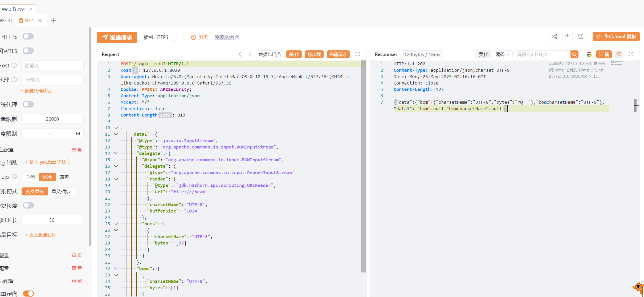
Task: Click the 发送请求 button
Action: (117, 37)
